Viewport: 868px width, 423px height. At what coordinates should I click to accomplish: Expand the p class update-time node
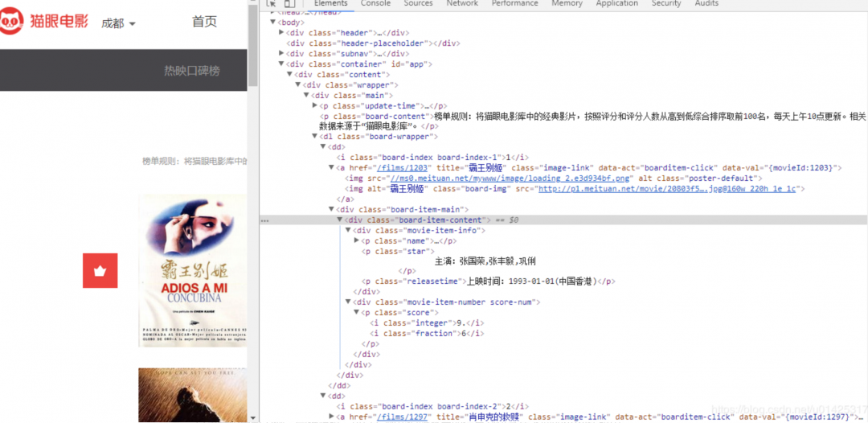click(x=314, y=106)
